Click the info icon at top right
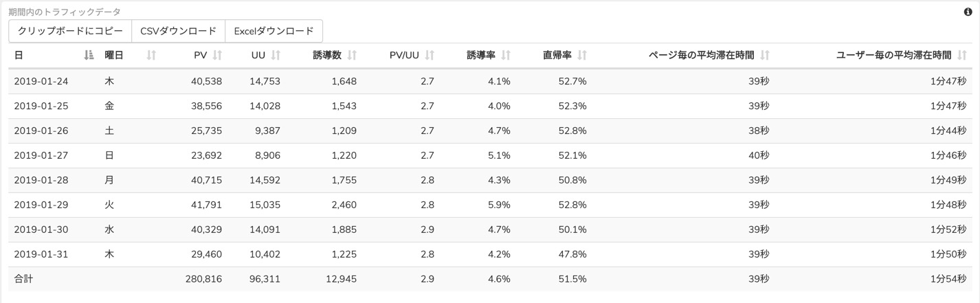This screenshot has width=980, height=303. point(968,12)
